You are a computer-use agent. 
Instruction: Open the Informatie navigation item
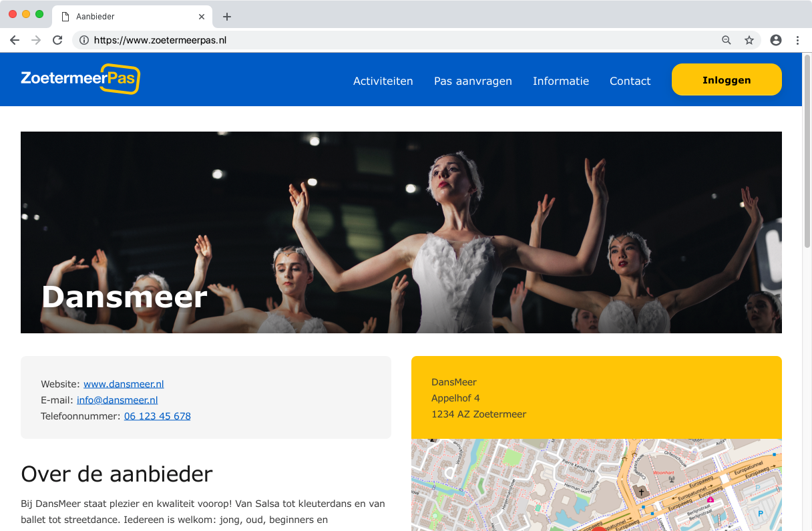[x=560, y=81]
